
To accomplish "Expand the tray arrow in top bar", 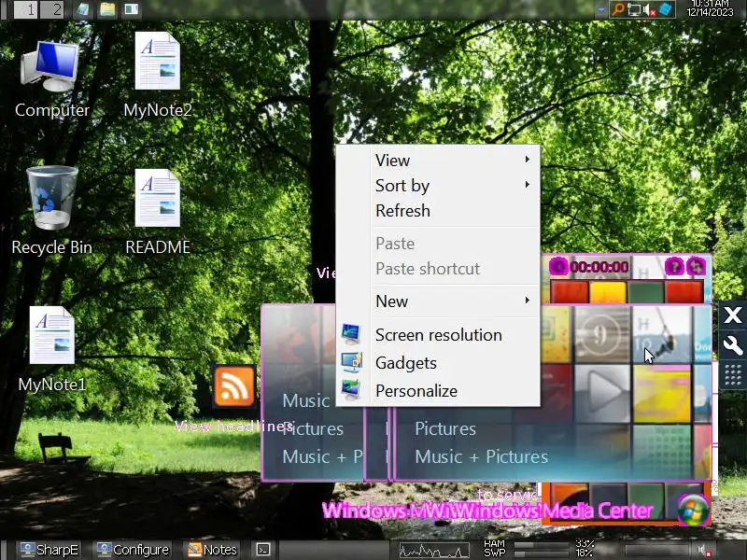I will [x=601, y=9].
